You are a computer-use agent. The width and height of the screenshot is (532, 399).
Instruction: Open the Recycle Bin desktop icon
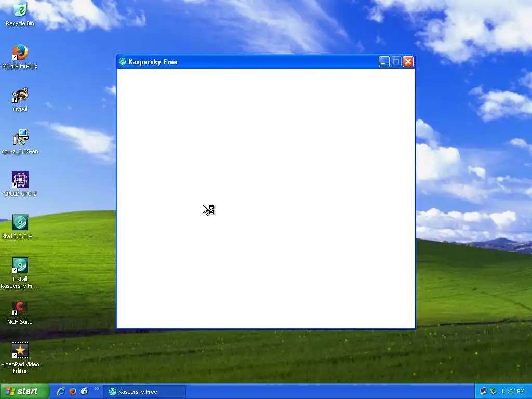click(x=20, y=10)
